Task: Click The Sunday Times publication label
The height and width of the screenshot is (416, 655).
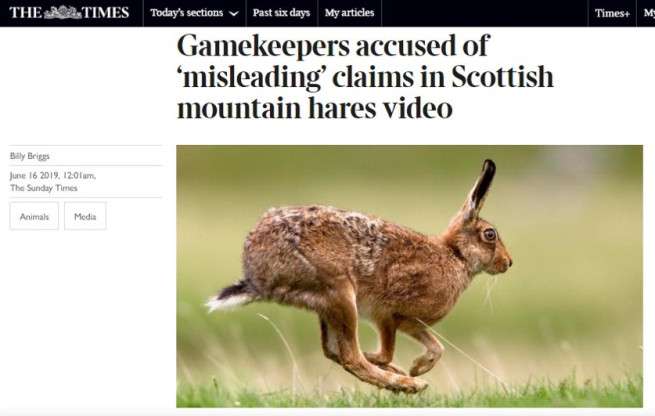Action: pyautogui.click(x=44, y=188)
